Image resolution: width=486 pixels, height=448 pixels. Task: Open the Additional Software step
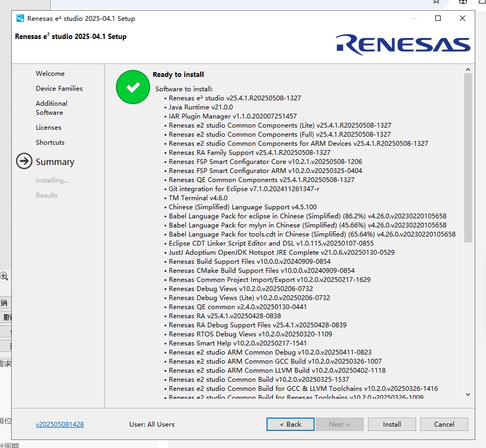click(51, 108)
